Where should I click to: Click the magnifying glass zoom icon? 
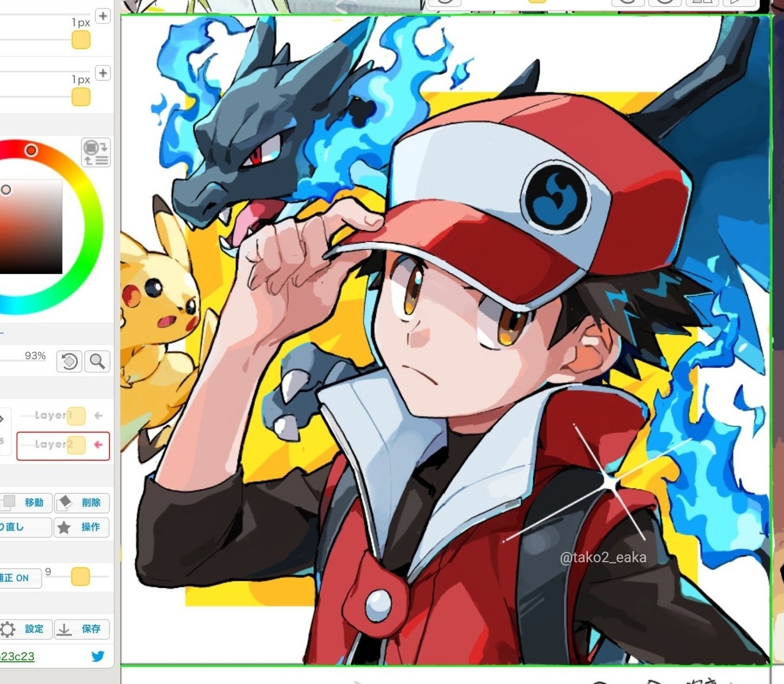point(98,361)
